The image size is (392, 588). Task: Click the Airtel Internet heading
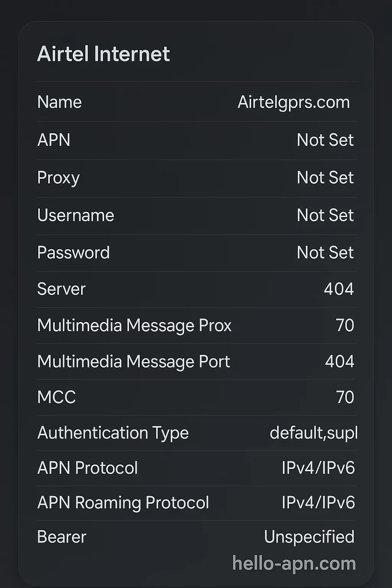point(103,54)
